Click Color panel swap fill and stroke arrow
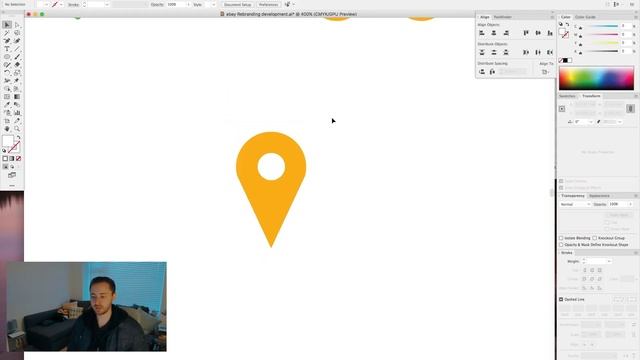The height and width of the screenshot is (360, 640). (x=567, y=24)
